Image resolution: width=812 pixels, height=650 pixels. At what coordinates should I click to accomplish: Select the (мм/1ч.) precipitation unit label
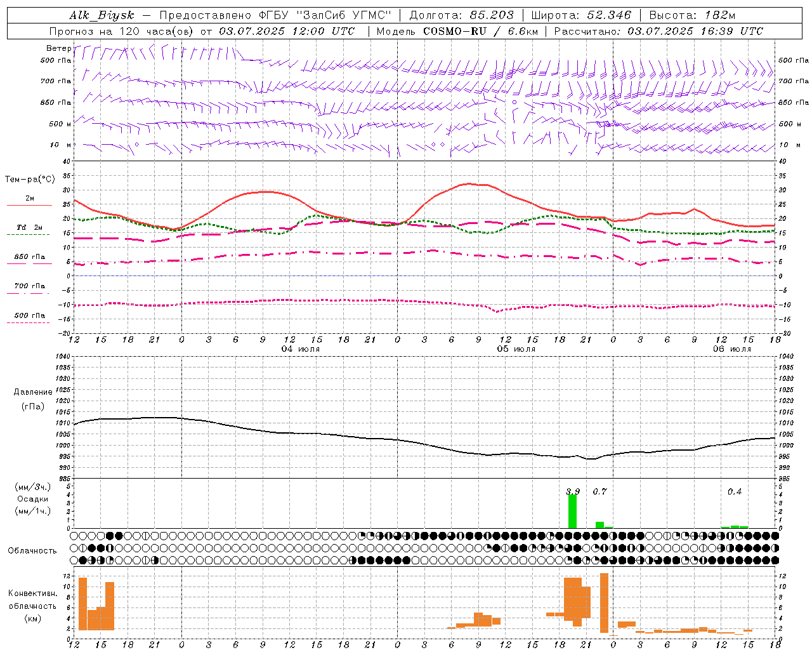coord(32,510)
